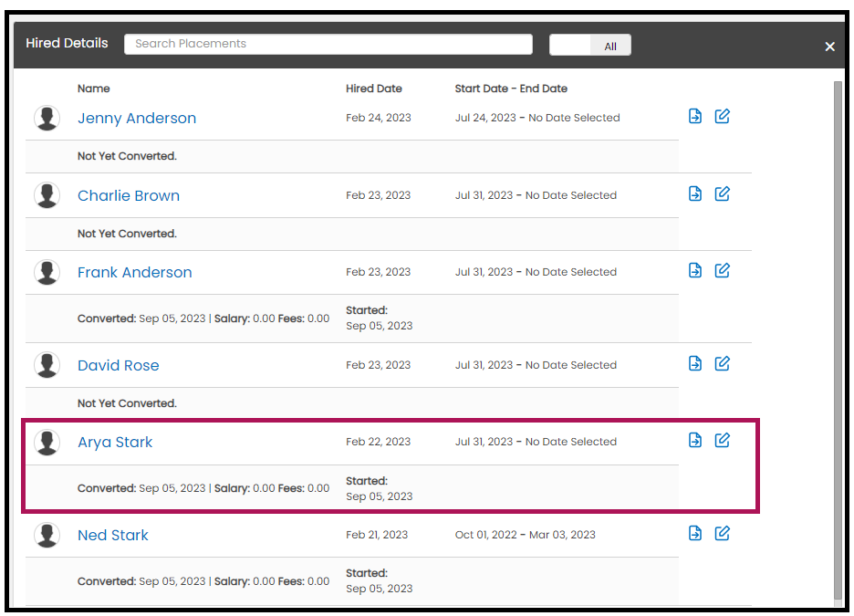Open document icon for Charlie Brown
This screenshot has height=616, width=854.
click(695, 193)
